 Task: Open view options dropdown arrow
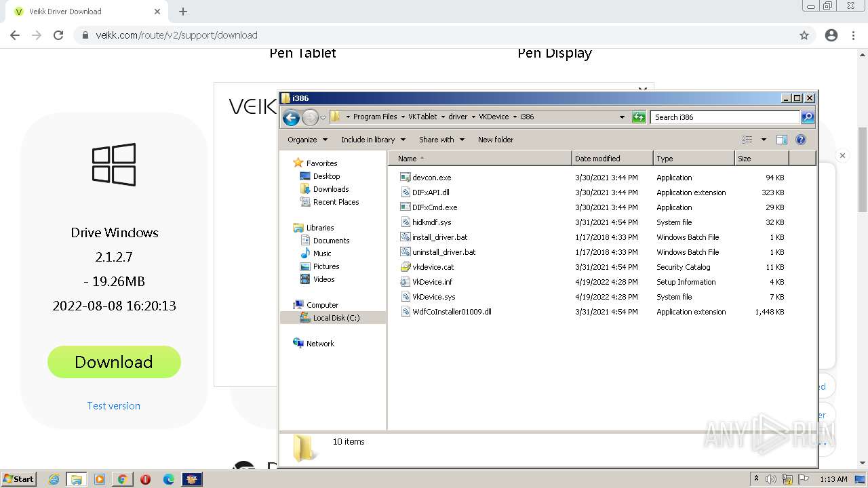pos(764,140)
